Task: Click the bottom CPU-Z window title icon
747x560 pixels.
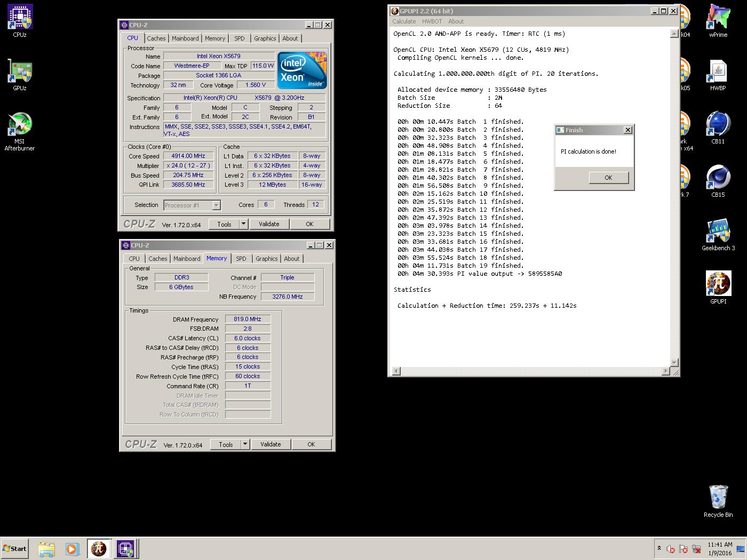Action: click(126, 245)
